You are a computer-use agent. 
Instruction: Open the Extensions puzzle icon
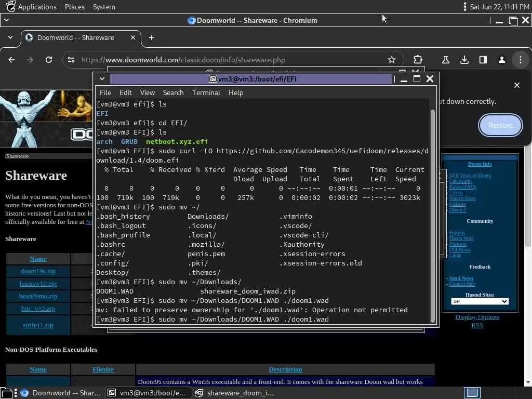[x=418, y=60]
